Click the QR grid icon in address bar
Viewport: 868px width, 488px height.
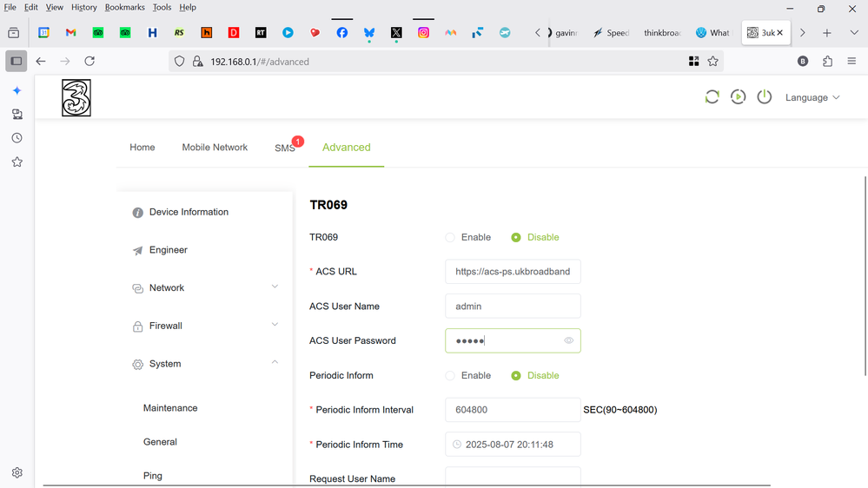[x=693, y=62]
